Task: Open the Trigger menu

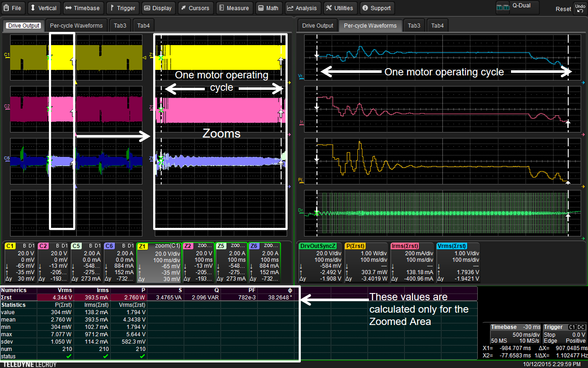Action: click(x=123, y=8)
